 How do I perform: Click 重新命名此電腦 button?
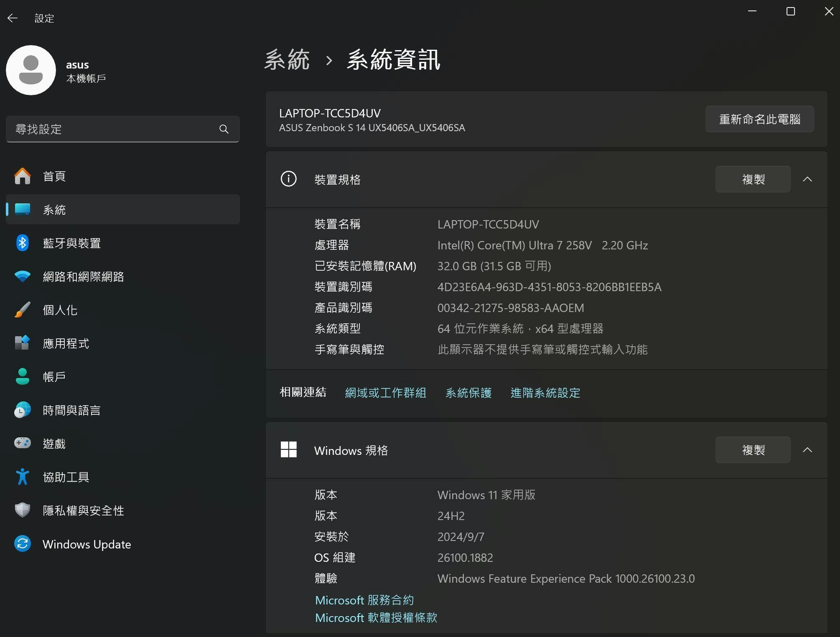(x=759, y=119)
